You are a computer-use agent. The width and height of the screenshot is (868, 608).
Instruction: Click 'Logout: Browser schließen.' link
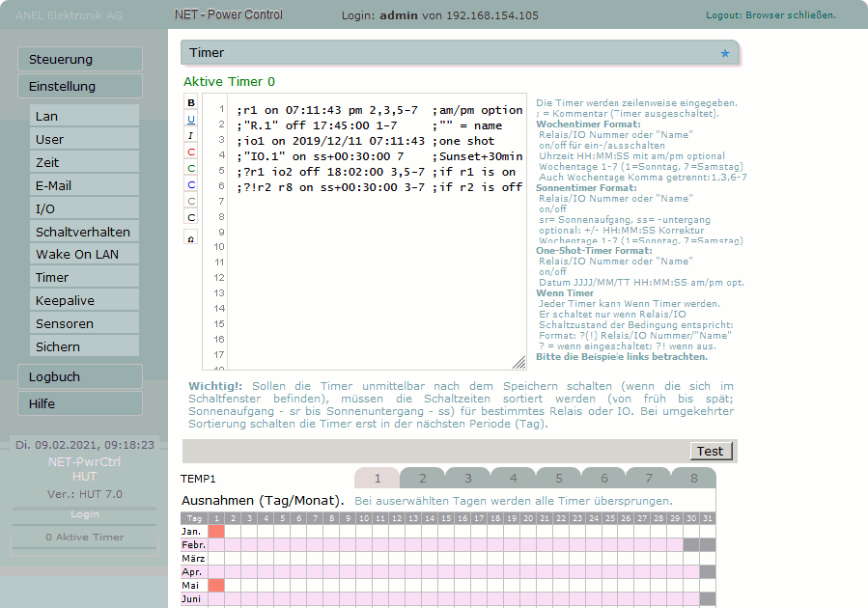click(x=770, y=15)
